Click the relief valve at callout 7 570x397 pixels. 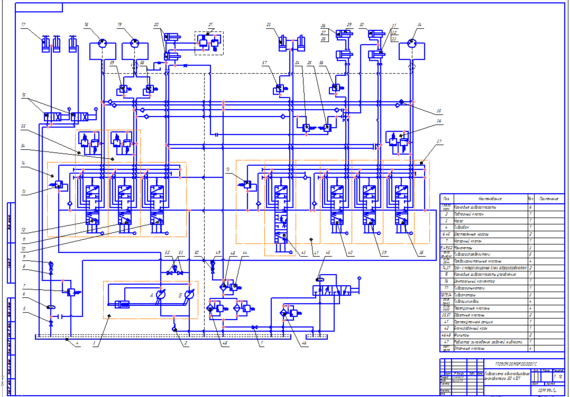pyautogui.click(x=71, y=292)
